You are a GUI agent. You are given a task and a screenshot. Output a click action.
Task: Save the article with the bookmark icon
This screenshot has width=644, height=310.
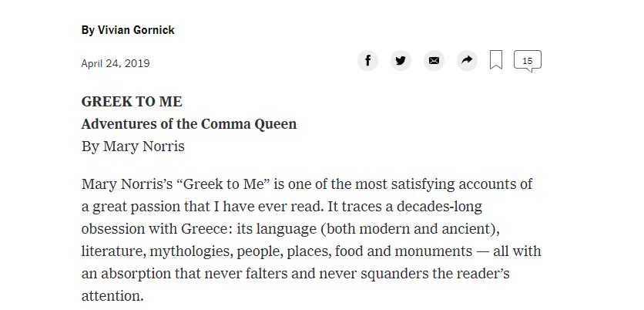pos(496,60)
